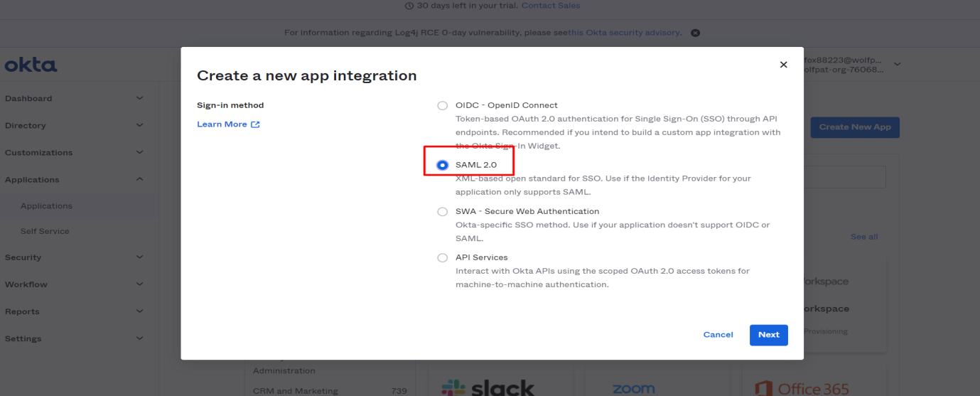Expand the Workflow sidebar section
This screenshot has height=396, width=980.
click(140, 284)
